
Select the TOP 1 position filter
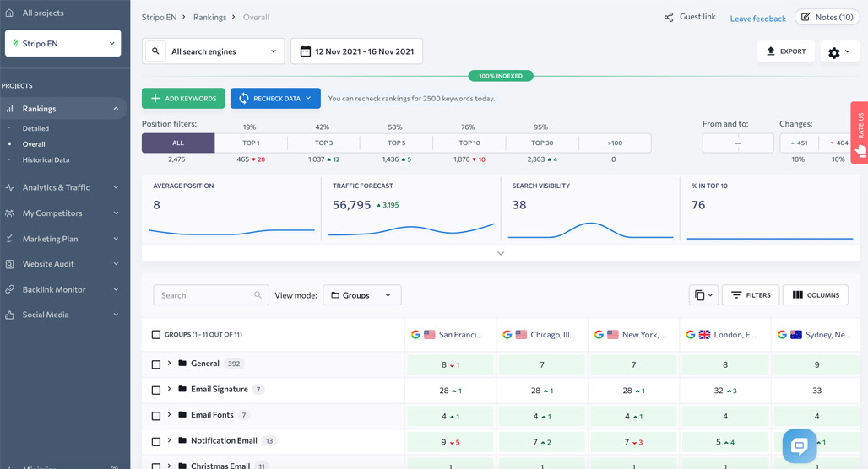(251, 143)
